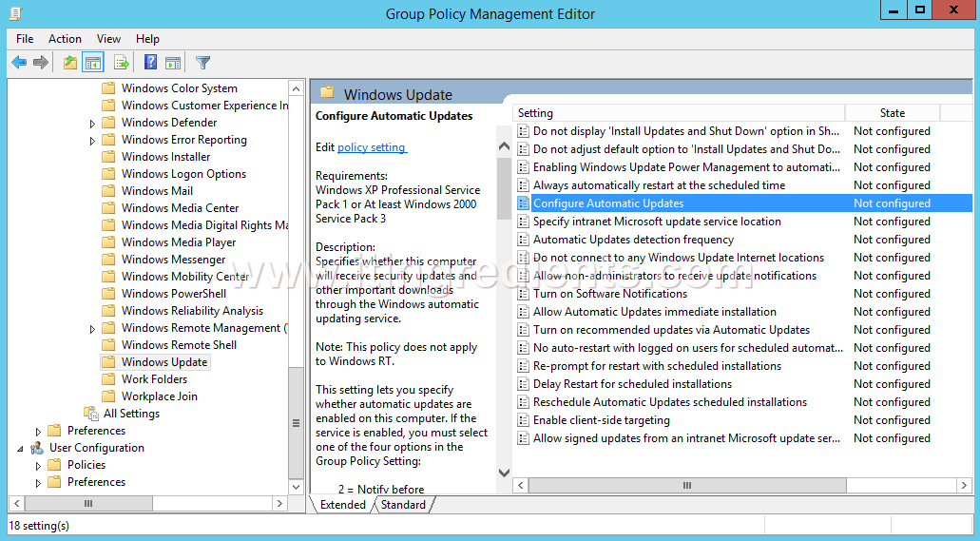Select 'Enable client-side targeting' setting
Screen dimensions: 980x541
601,420
